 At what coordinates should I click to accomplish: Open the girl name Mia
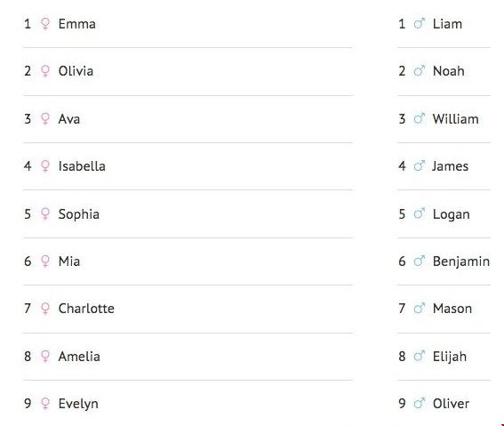69,261
